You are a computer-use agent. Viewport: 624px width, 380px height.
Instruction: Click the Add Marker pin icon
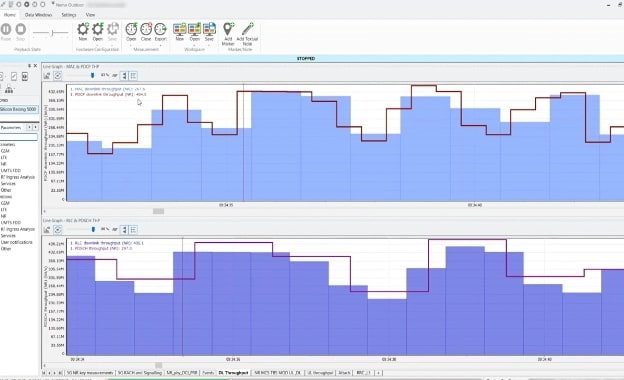228,29
